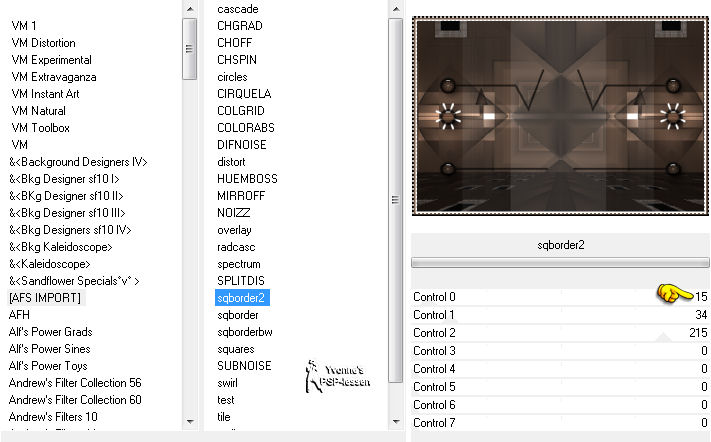711x442 pixels.
Task: Choose the sqborderbw filter
Action: coord(245,332)
